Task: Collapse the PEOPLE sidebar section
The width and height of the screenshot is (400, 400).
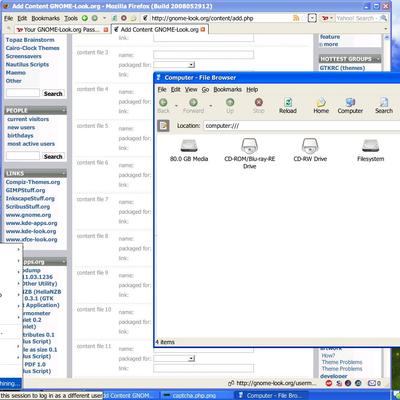Action: 63,110
